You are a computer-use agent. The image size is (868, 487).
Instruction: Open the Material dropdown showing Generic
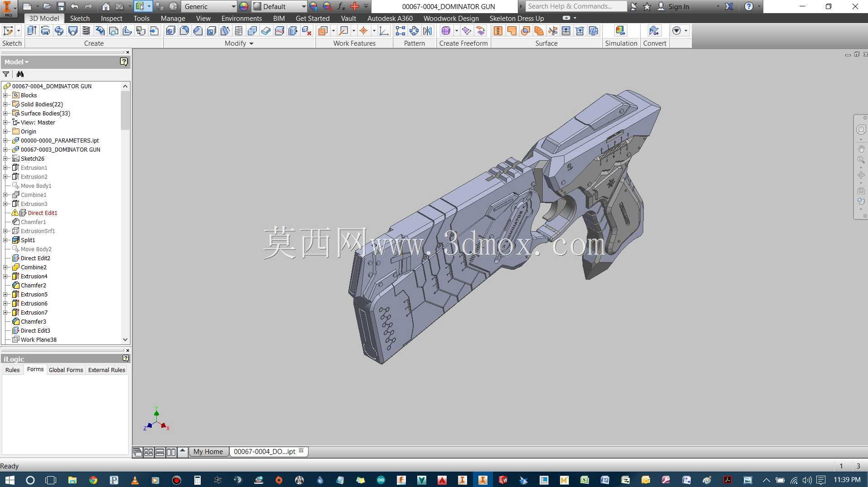pyautogui.click(x=209, y=6)
